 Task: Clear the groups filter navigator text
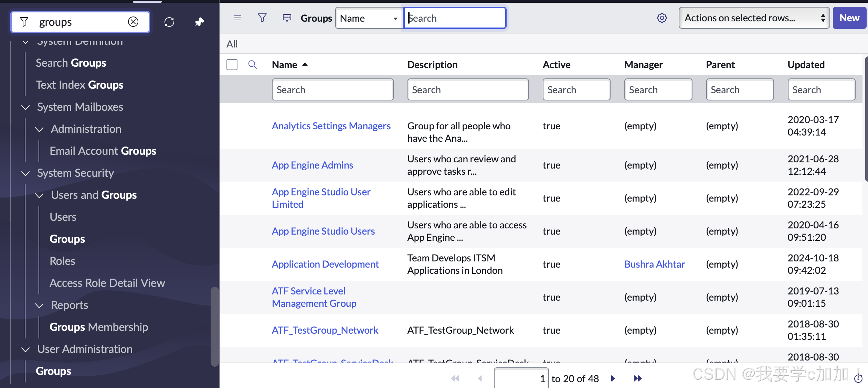click(133, 22)
